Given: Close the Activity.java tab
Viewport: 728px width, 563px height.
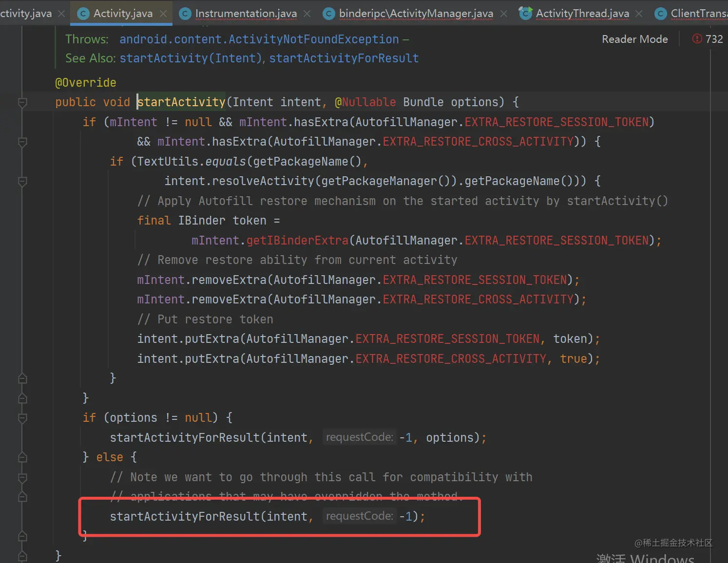Looking at the screenshot, I should coord(163,14).
